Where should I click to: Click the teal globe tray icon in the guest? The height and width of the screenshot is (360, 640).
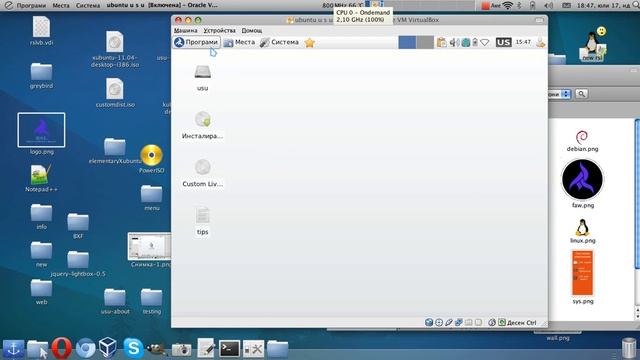tap(465, 42)
